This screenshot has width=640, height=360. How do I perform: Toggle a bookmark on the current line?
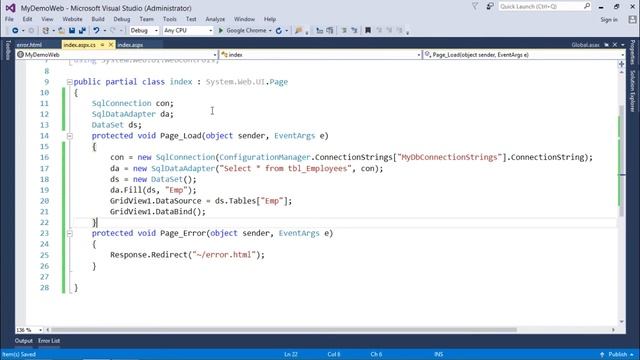click(368, 31)
